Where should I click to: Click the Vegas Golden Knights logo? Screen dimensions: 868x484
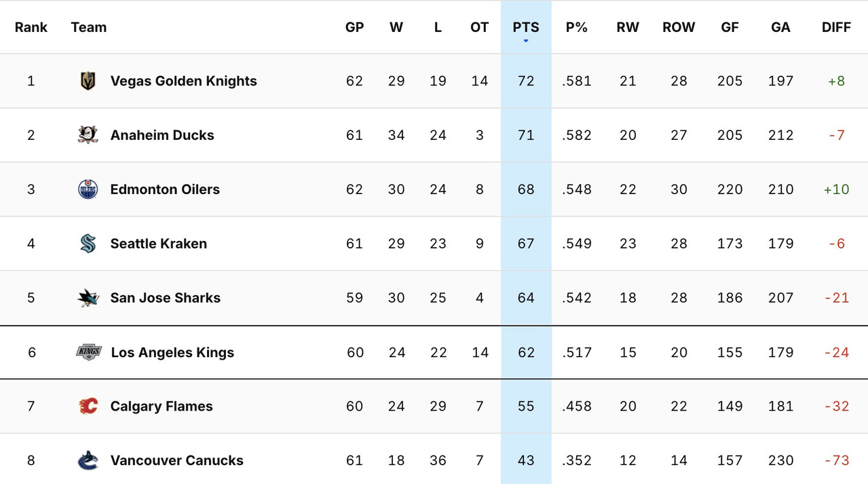click(x=88, y=80)
